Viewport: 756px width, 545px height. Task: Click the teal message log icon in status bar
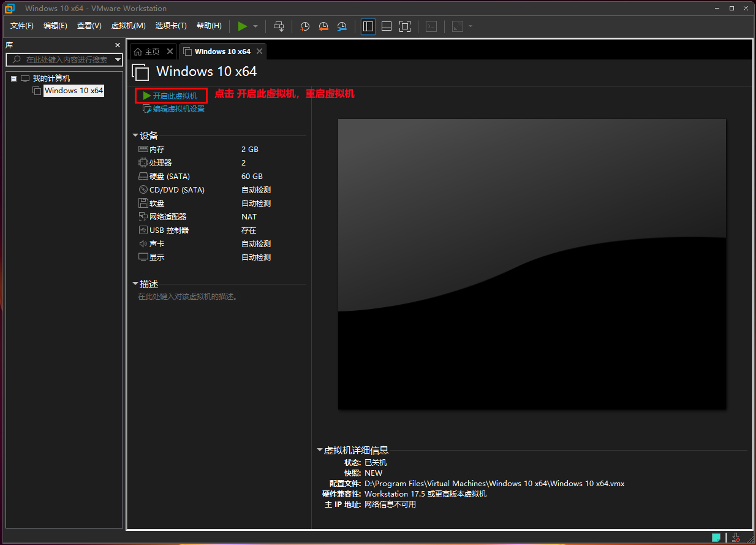click(x=716, y=538)
